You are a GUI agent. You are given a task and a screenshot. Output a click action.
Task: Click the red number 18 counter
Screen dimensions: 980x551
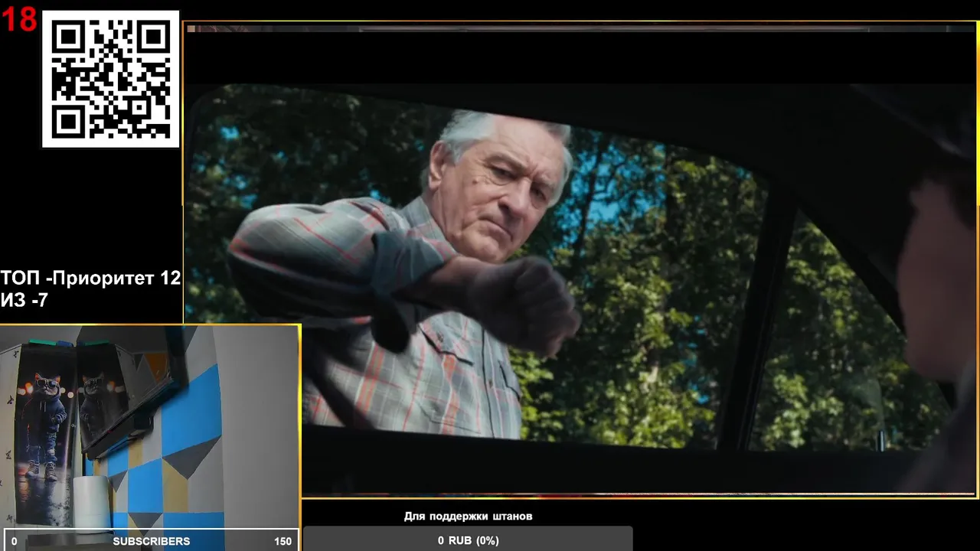(19, 20)
